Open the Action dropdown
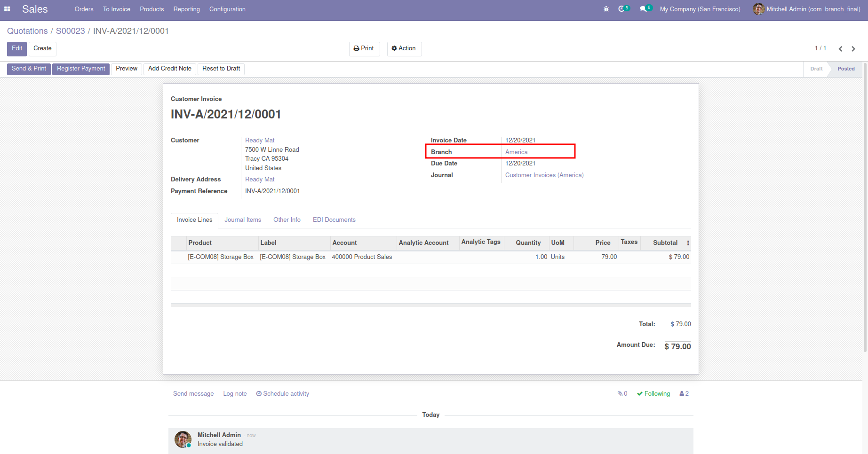868x454 pixels. click(x=404, y=48)
